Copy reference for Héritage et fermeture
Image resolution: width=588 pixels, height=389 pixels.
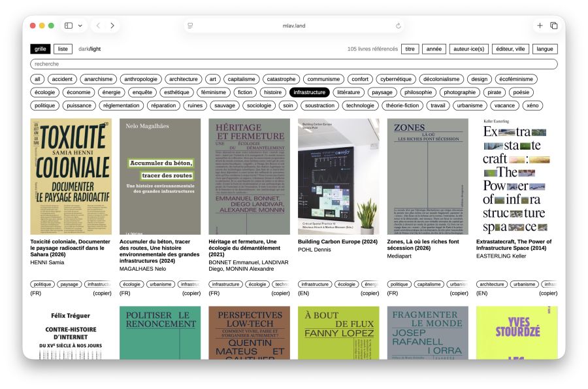pos(281,294)
